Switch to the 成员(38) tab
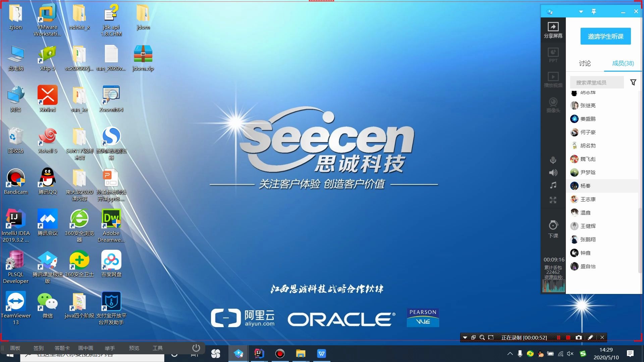 623,63
